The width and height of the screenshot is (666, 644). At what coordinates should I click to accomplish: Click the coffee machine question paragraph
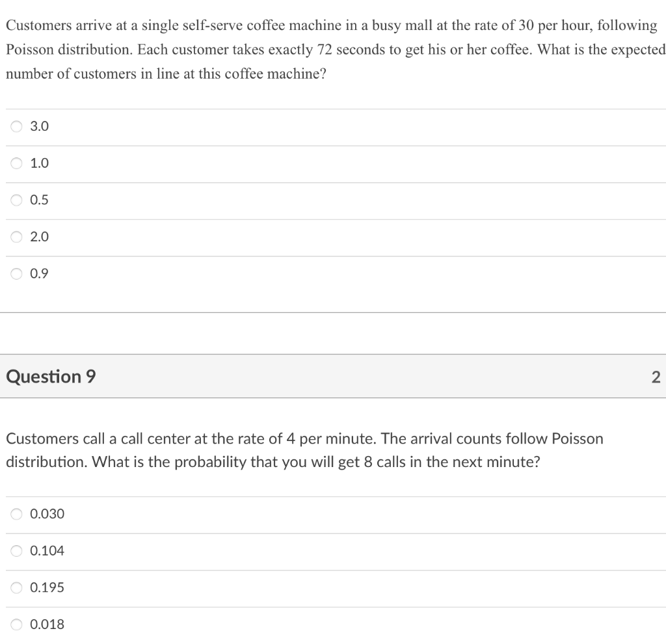[x=336, y=49]
